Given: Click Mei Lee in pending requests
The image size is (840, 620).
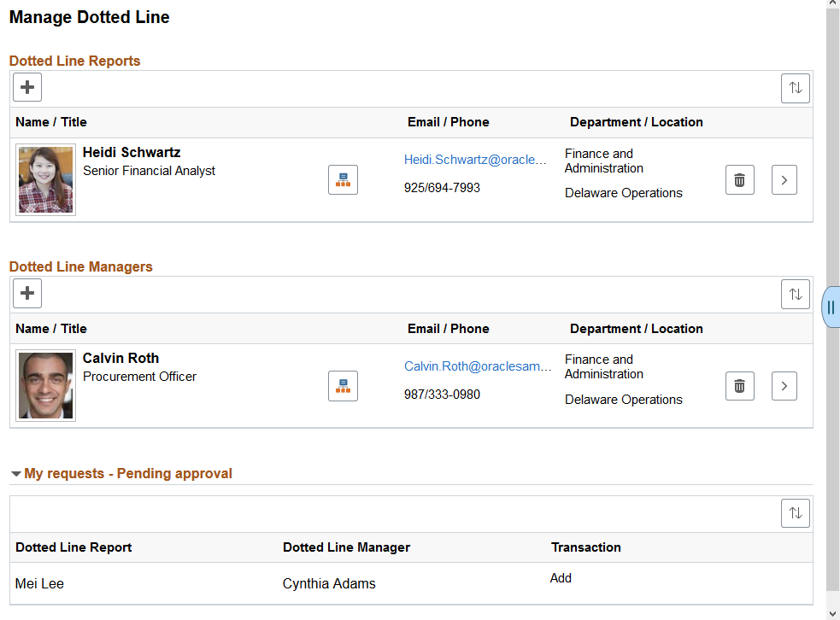Looking at the screenshot, I should [x=39, y=583].
